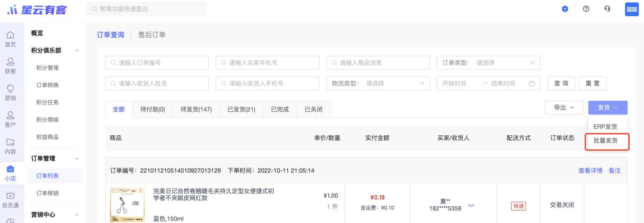Expand the 物流类型 select box
Viewport: 644px width, 223px height.
378,83
